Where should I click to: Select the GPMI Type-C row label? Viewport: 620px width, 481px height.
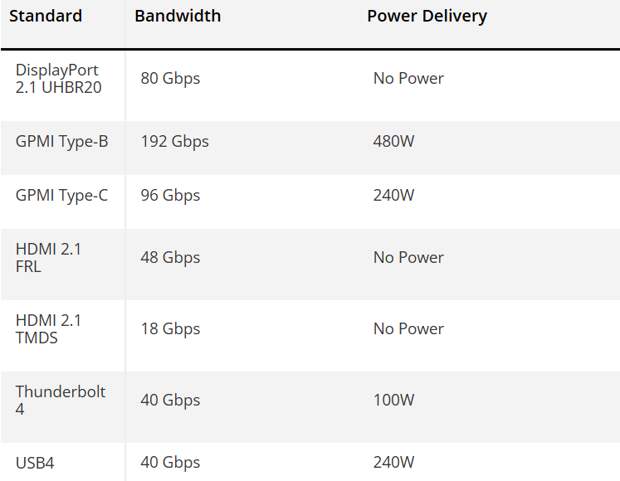[x=62, y=195]
